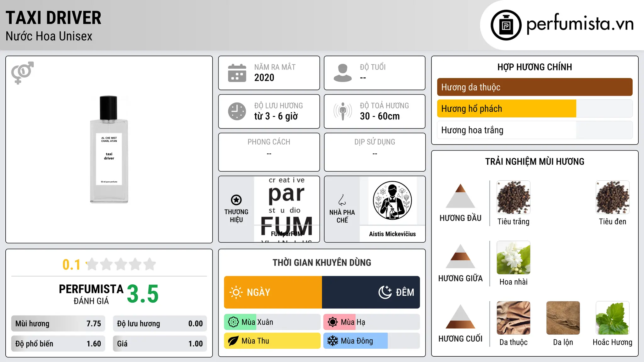Screen dimensions: 644x362
Task: Click the perfumista.vn site name
Action: (580, 24)
